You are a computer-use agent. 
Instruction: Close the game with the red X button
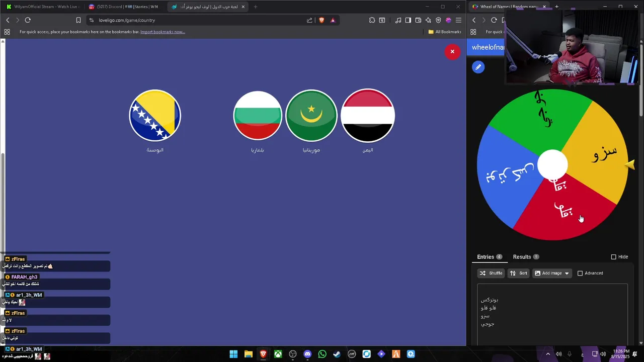tap(452, 51)
